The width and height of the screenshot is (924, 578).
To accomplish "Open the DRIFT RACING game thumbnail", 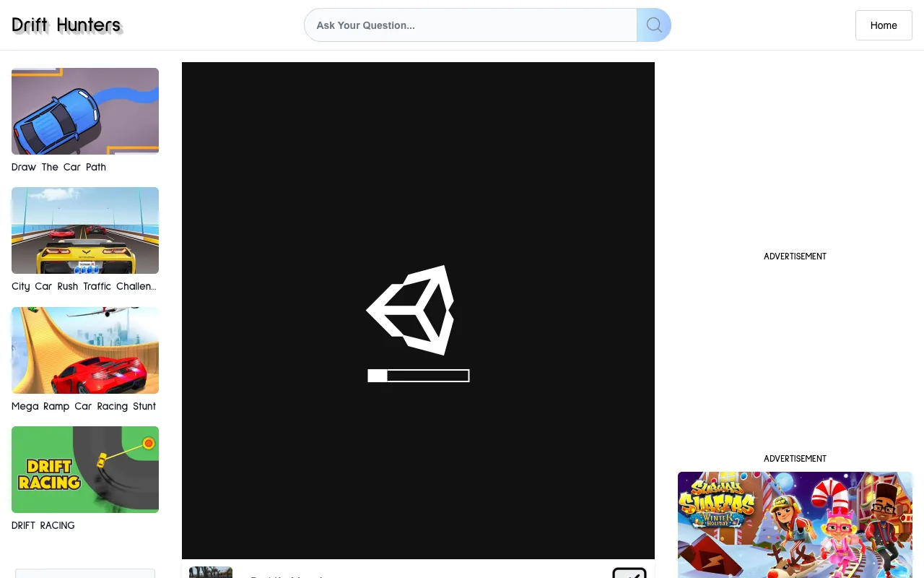I will [85, 470].
